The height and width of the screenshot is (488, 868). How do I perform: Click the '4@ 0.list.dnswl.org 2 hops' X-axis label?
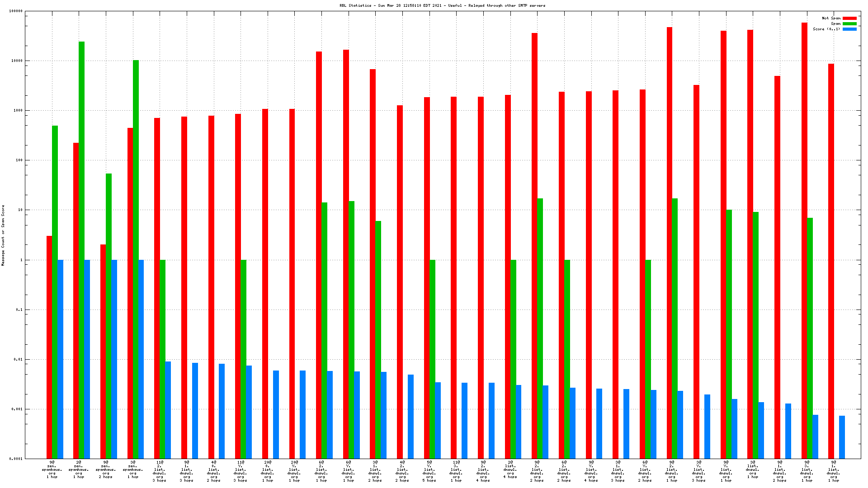[x=213, y=471]
